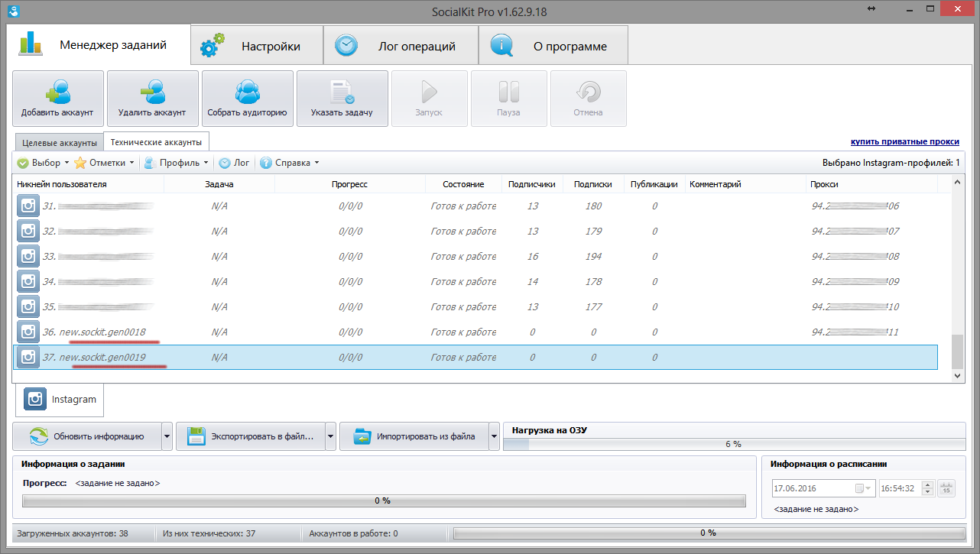980x554 pixels.
Task: Click the Отмена button
Action: click(x=589, y=99)
